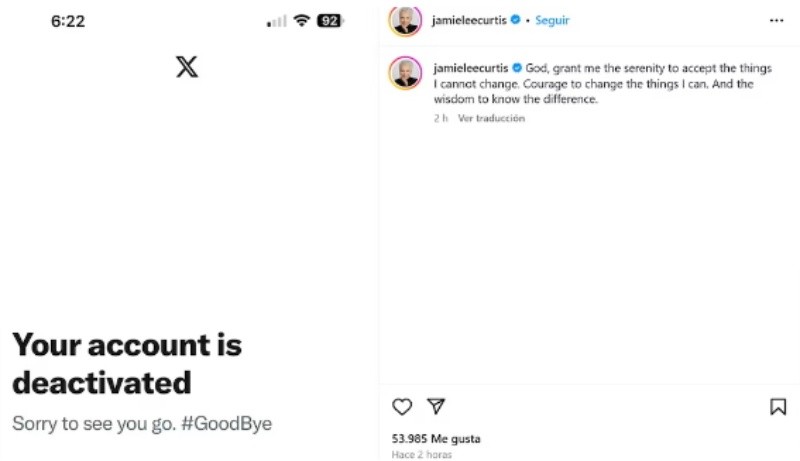Save the post with the bookmark icon
This screenshot has height=461, width=800.
777,407
